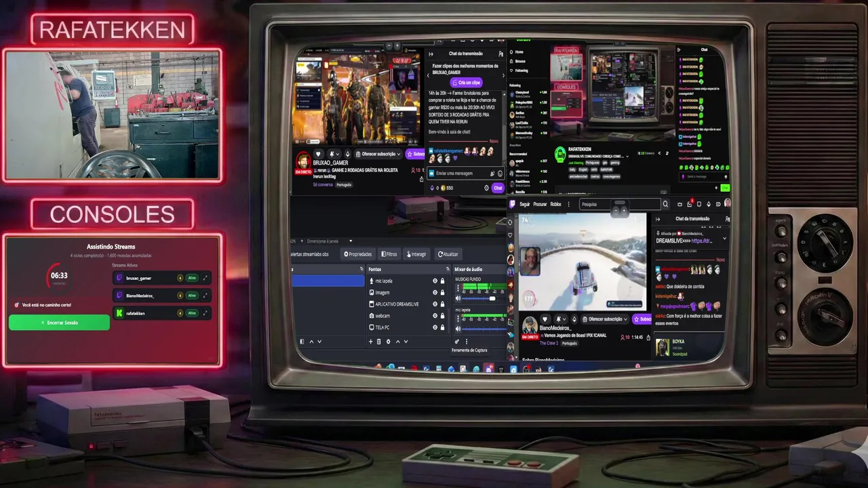Image resolution: width=868 pixels, height=488 pixels.
Task: Open more options dots after Roblox
Action: (569, 204)
